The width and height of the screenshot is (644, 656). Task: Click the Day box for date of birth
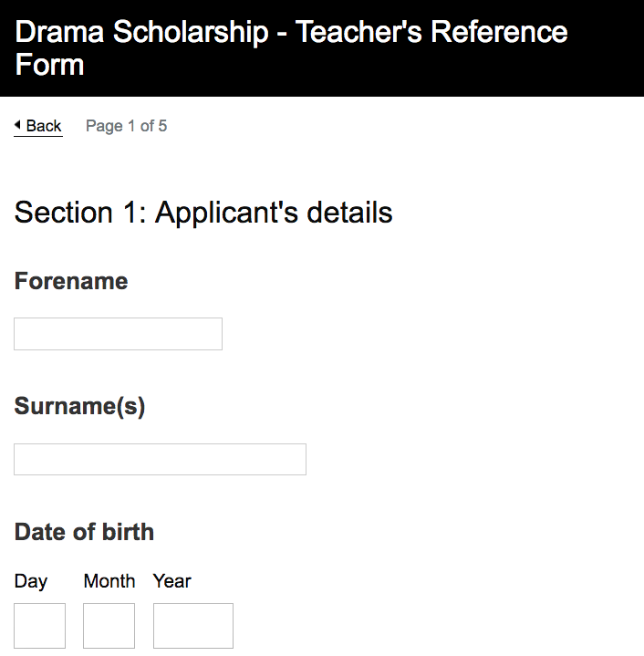point(40,626)
